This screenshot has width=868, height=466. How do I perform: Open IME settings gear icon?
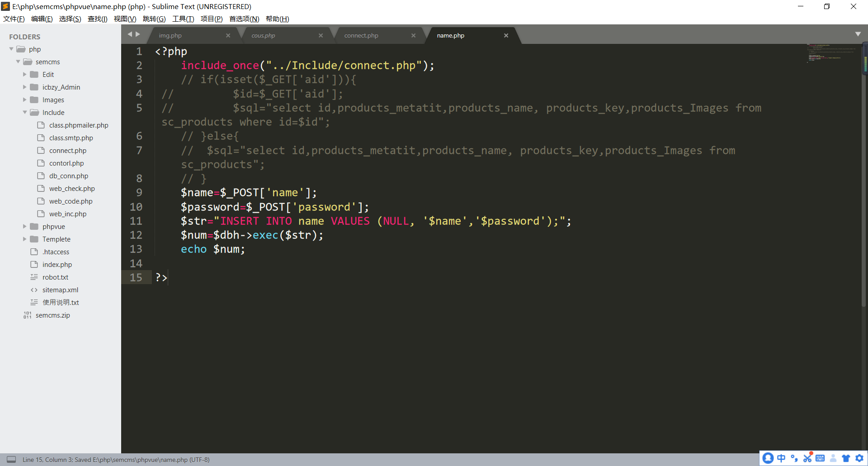859,458
